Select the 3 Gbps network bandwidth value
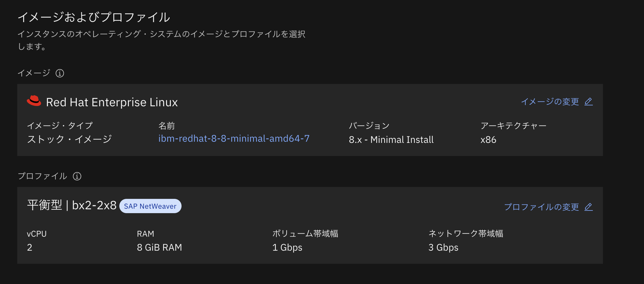Screen dimensions: 644x284 click(x=443, y=247)
